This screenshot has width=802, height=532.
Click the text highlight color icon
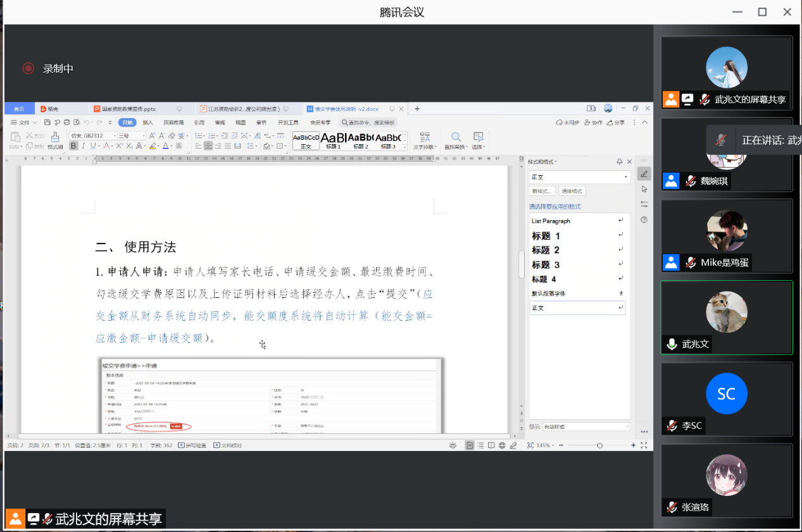click(x=152, y=146)
